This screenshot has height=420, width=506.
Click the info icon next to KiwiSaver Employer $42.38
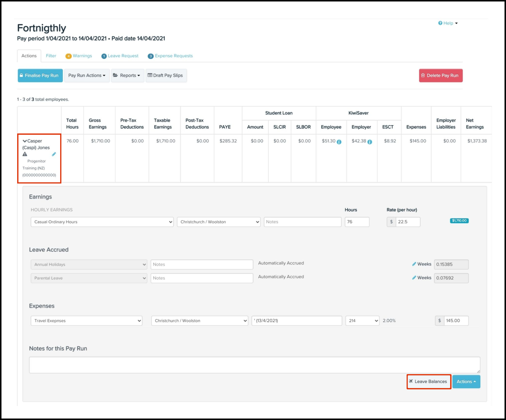click(370, 142)
